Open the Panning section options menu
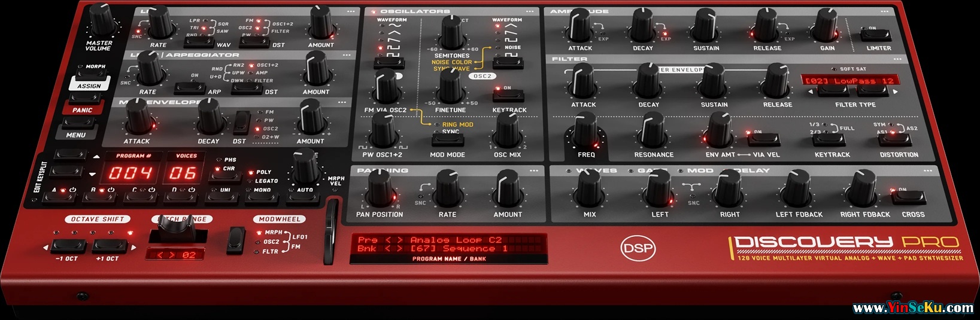 (x=534, y=170)
